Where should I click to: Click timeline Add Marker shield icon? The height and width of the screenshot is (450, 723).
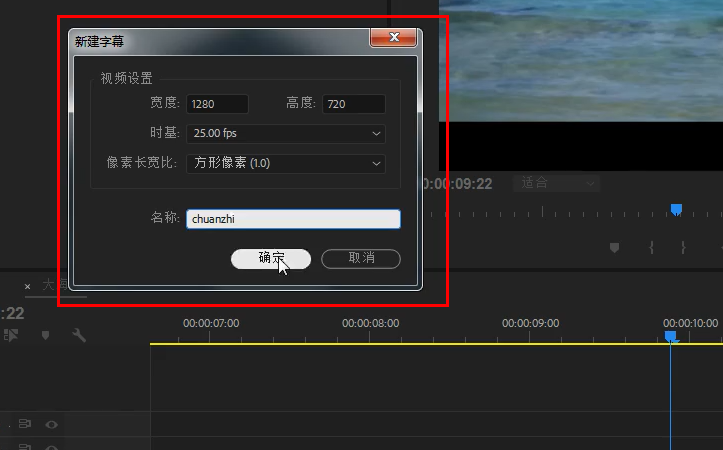[x=45, y=335]
